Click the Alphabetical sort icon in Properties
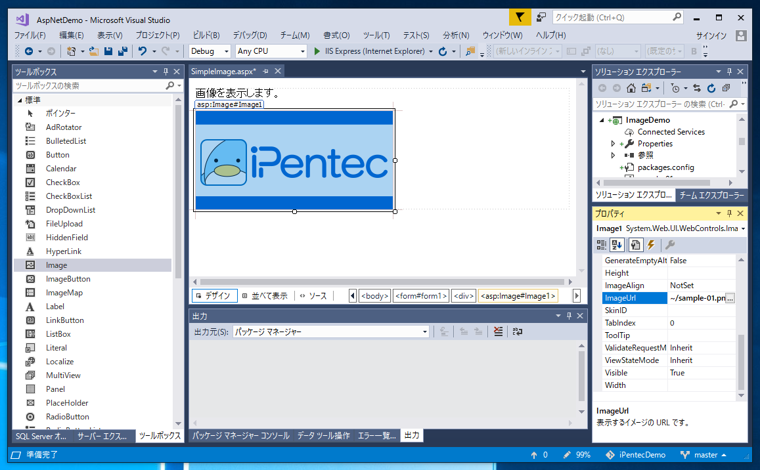Image resolution: width=760 pixels, height=470 pixels. (617, 245)
